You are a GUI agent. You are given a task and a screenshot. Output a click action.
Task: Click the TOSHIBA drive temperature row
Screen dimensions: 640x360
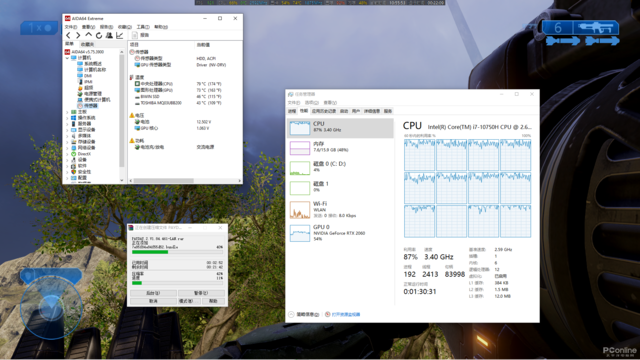[178, 103]
